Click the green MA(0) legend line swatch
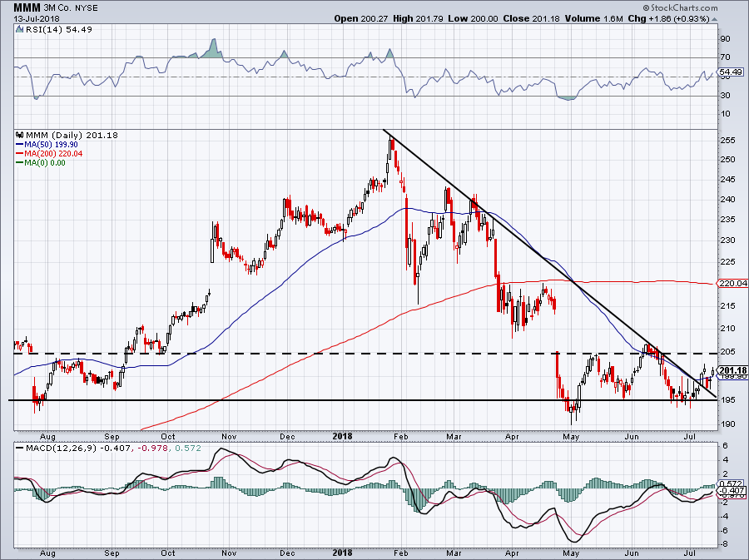 click(x=20, y=163)
